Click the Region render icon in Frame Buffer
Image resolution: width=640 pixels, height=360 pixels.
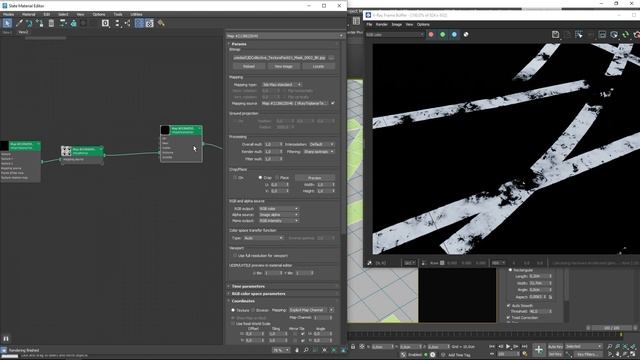[x=602, y=35]
